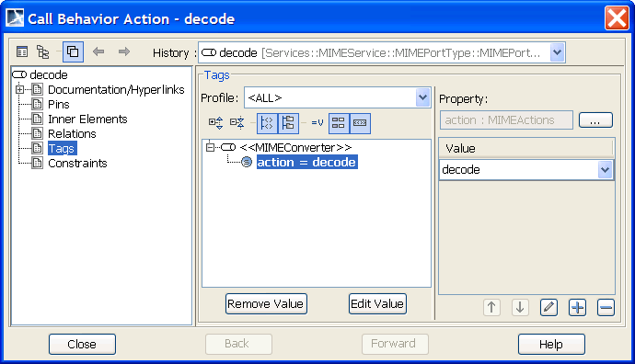Click the Remove Value button
The width and height of the screenshot is (635, 364).
click(266, 303)
